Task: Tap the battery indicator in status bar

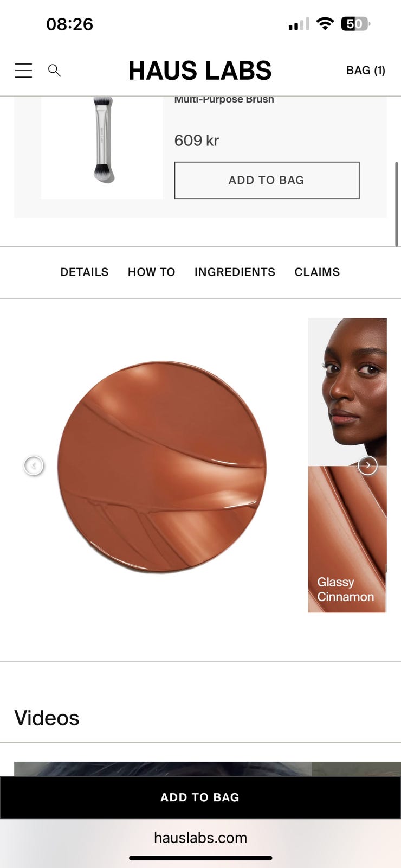Action: 355,24
